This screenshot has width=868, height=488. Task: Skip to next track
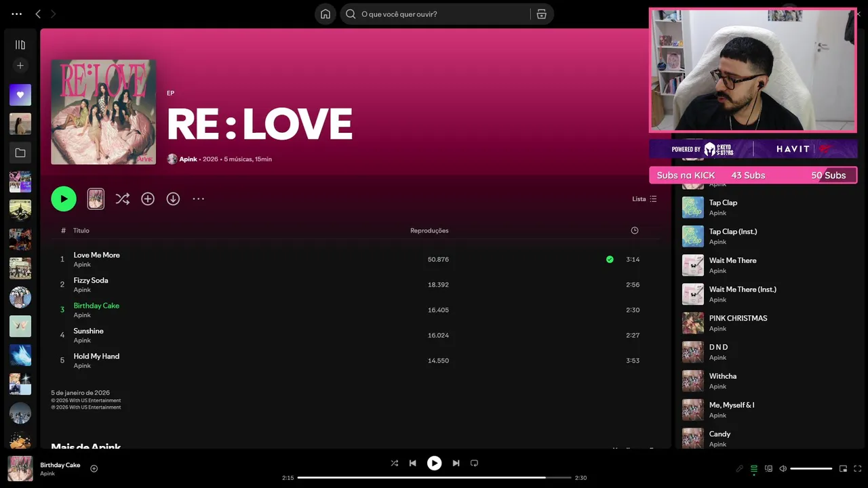456,463
